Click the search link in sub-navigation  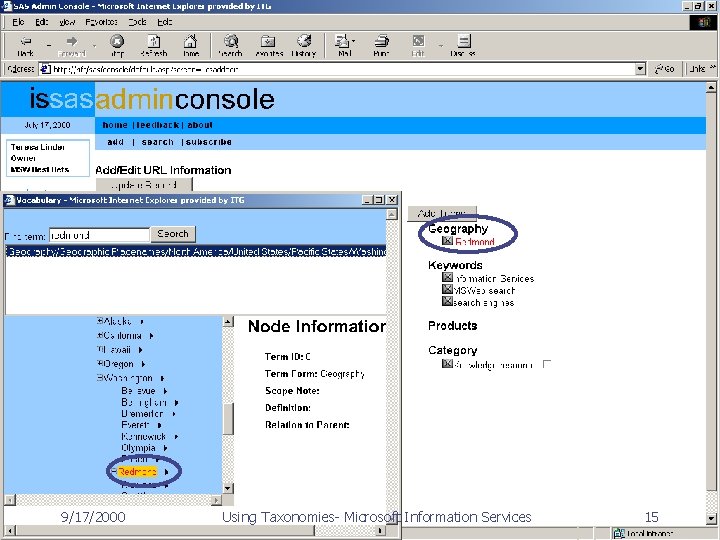(x=158, y=142)
